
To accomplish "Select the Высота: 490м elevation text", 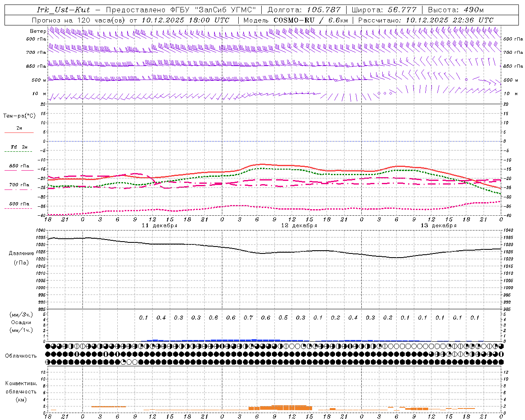I will (x=456, y=10).
